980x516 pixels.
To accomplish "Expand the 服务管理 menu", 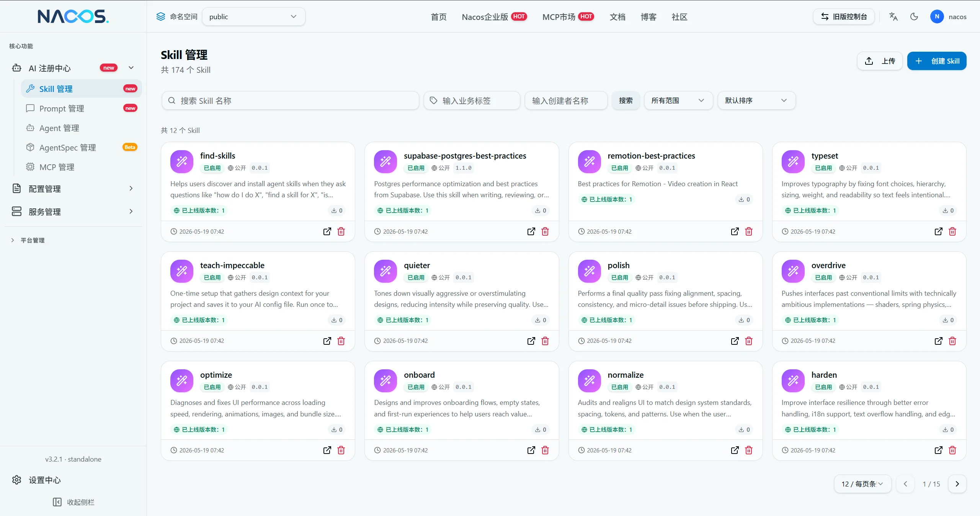I will coord(73,211).
